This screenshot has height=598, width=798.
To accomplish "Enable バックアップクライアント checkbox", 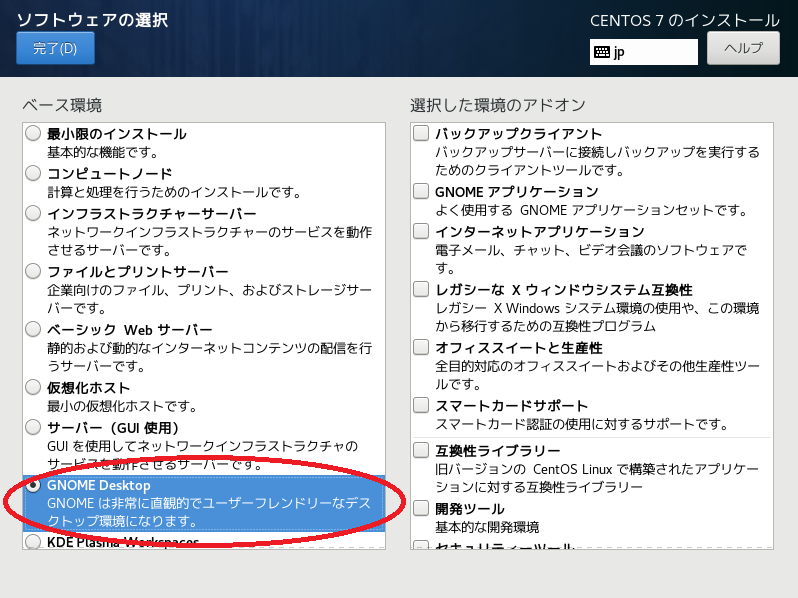I will [421, 133].
